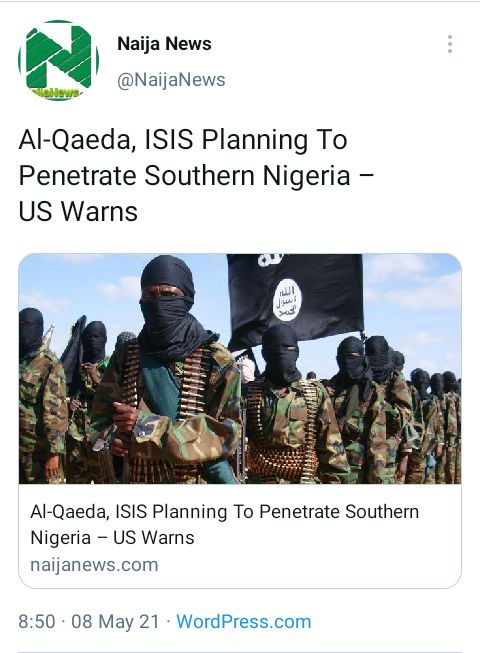Screen dimensions: 480x653
Task: Open the article preview photo
Action: [x=240, y=369]
